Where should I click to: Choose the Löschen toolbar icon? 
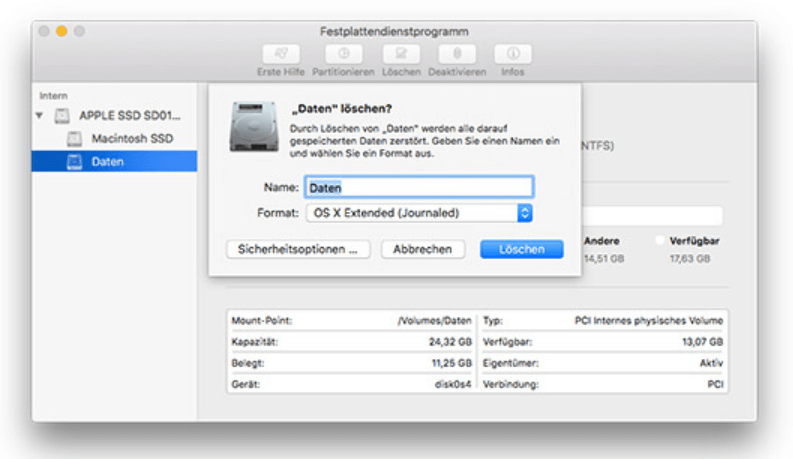coord(401,54)
